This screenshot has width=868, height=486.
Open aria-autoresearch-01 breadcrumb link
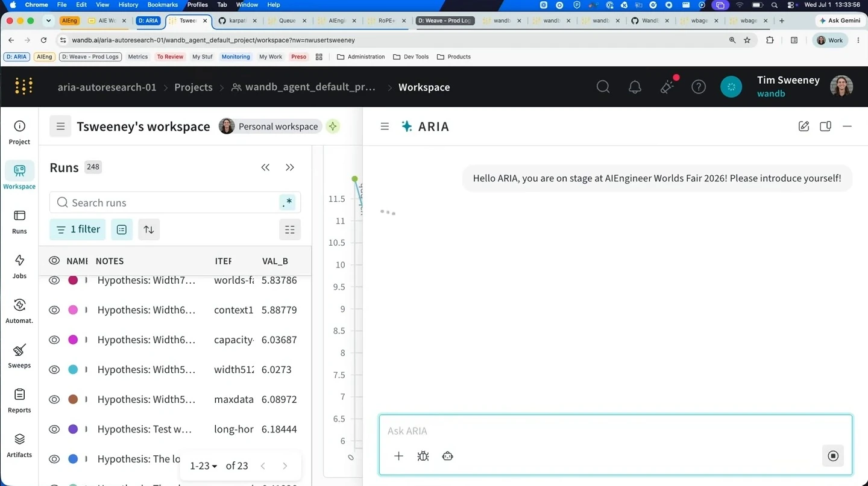(x=107, y=87)
